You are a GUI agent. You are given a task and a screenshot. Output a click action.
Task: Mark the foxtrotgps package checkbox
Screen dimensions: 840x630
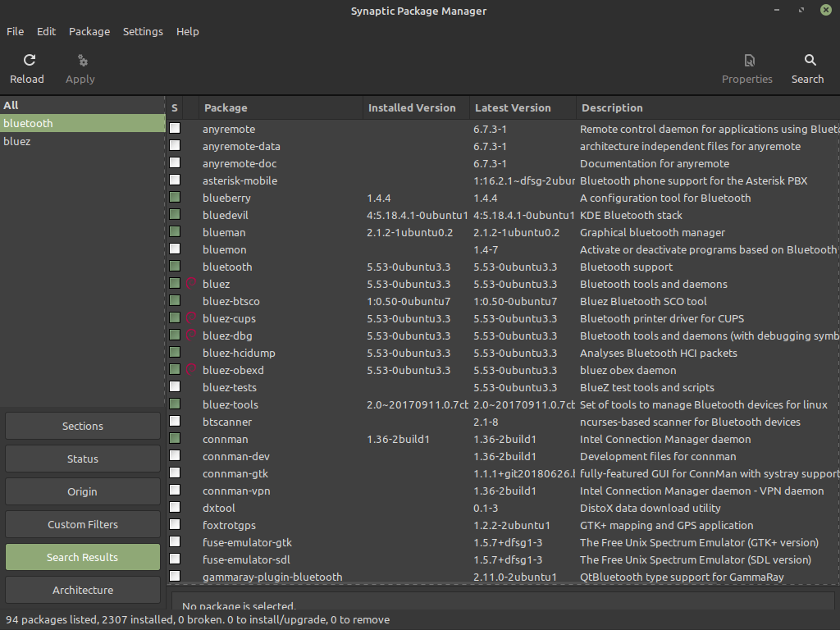(175, 525)
